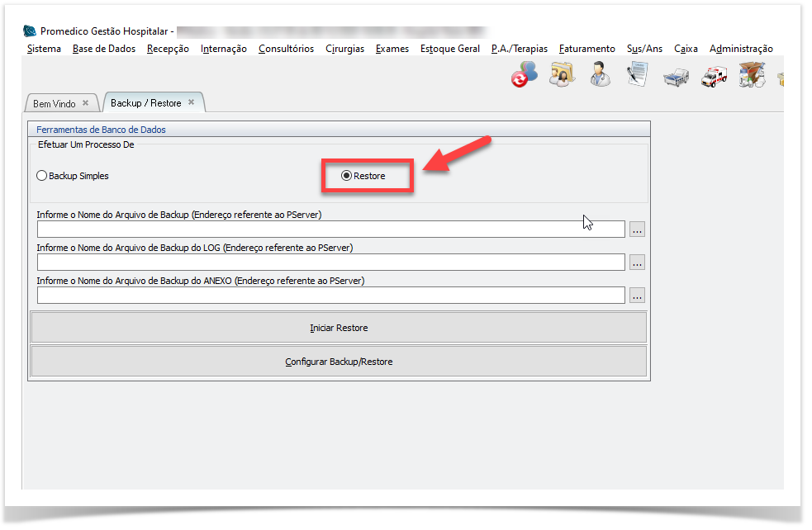Image resolution: width=812 pixels, height=530 pixels.
Task: Open the document with pen icon
Action: coord(636,76)
